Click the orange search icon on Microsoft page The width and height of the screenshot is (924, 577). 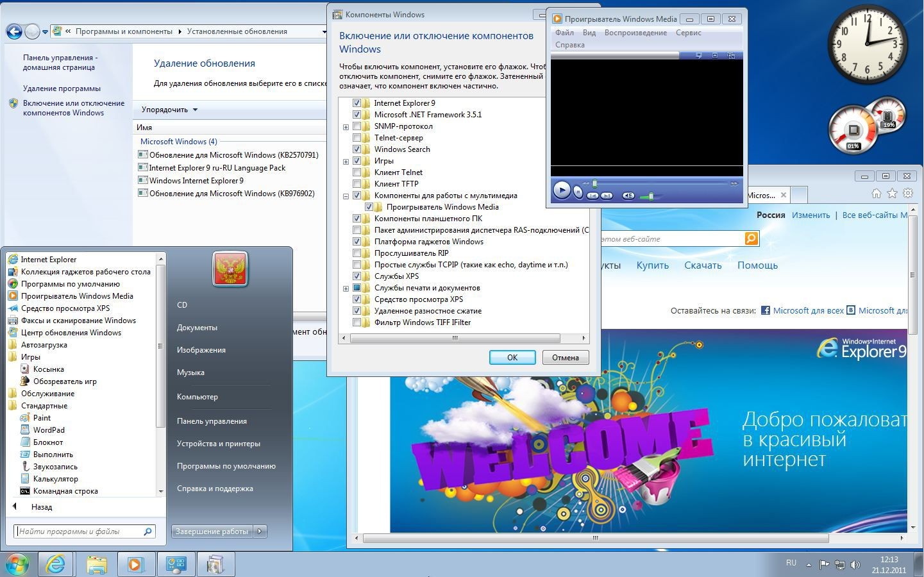(751, 238)
